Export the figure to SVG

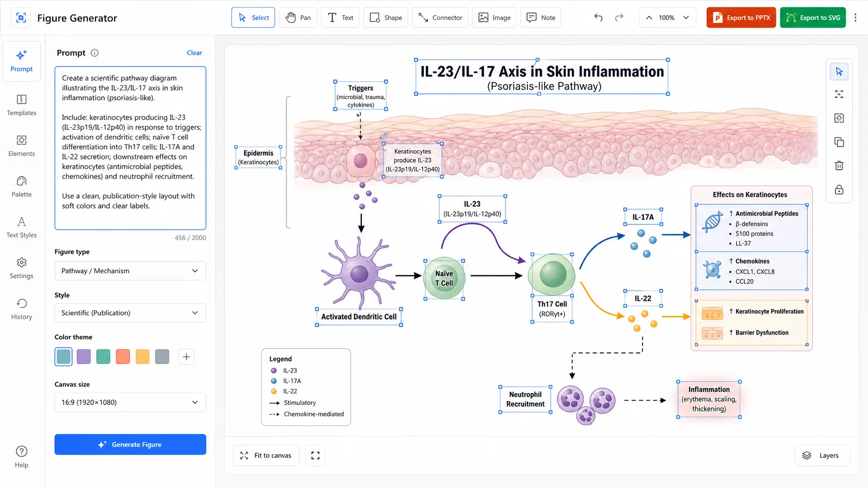pyautogui.click(x=813, y=17)
